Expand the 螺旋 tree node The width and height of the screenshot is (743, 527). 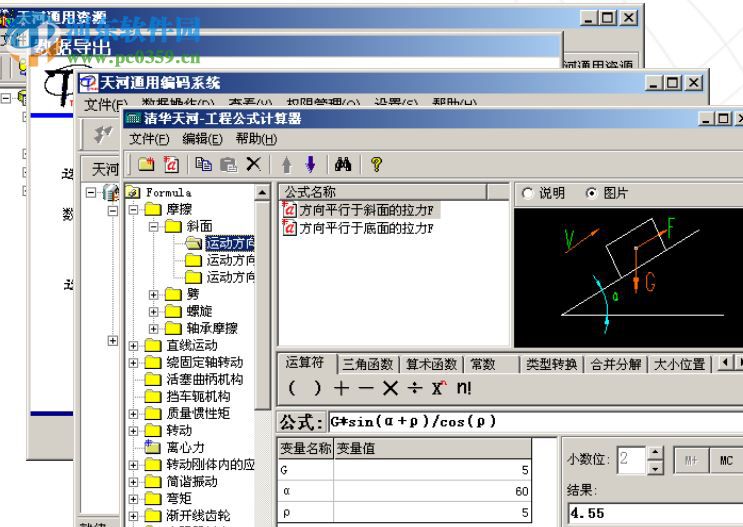[153, 311]
